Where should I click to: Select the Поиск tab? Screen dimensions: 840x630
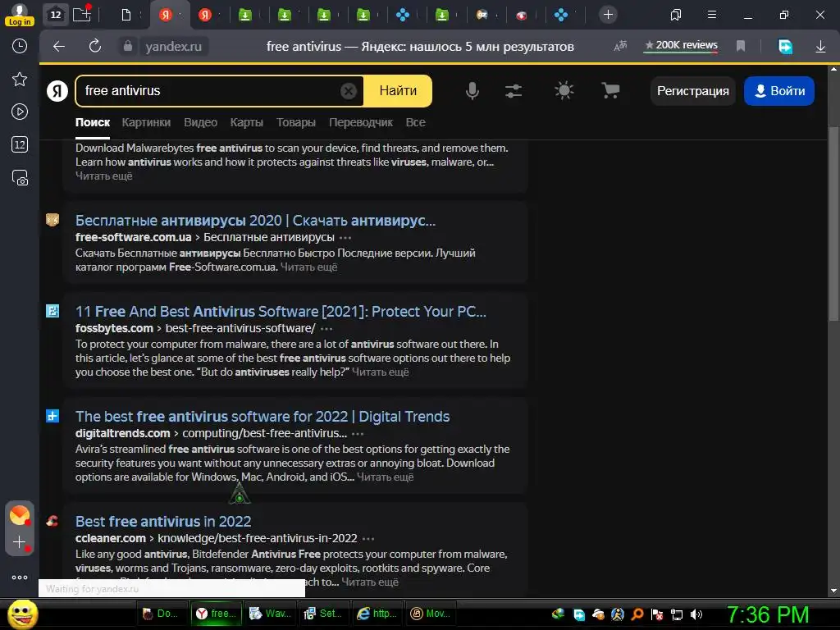(x=93, y=122)
